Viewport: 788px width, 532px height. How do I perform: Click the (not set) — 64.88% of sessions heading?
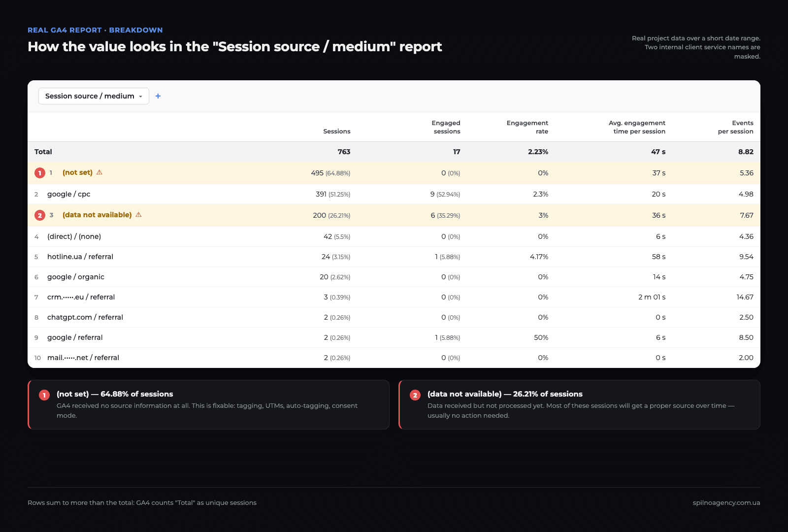pos(115,394)
